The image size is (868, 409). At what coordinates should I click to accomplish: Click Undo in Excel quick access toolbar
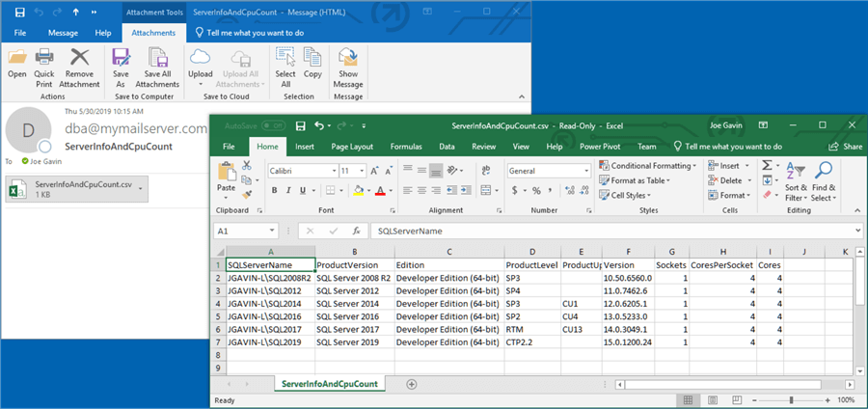[319, 126]
